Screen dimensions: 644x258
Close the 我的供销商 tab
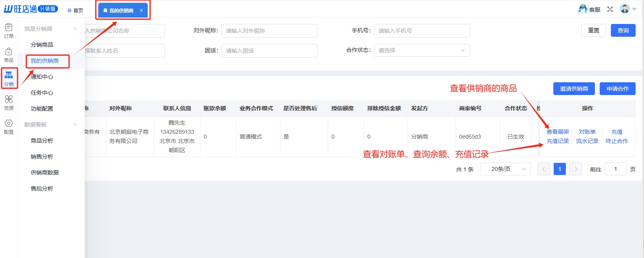pyautogui.click(x=141, y=11)
